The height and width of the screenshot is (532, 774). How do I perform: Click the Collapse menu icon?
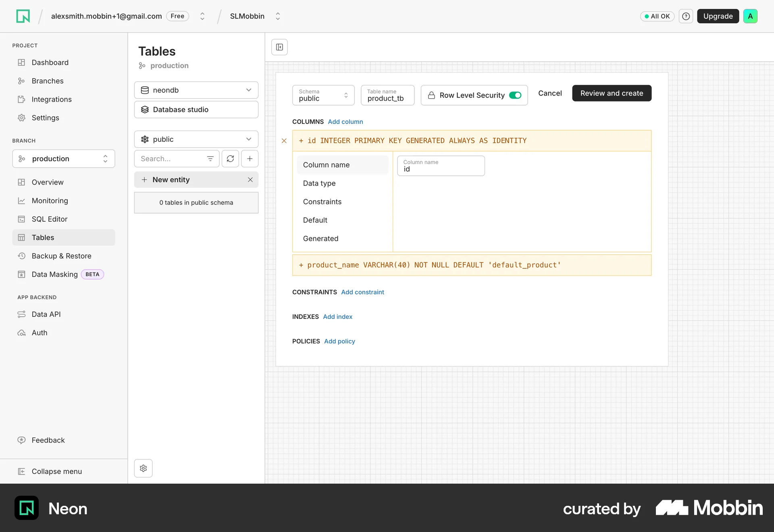click(x=22, y=472)
